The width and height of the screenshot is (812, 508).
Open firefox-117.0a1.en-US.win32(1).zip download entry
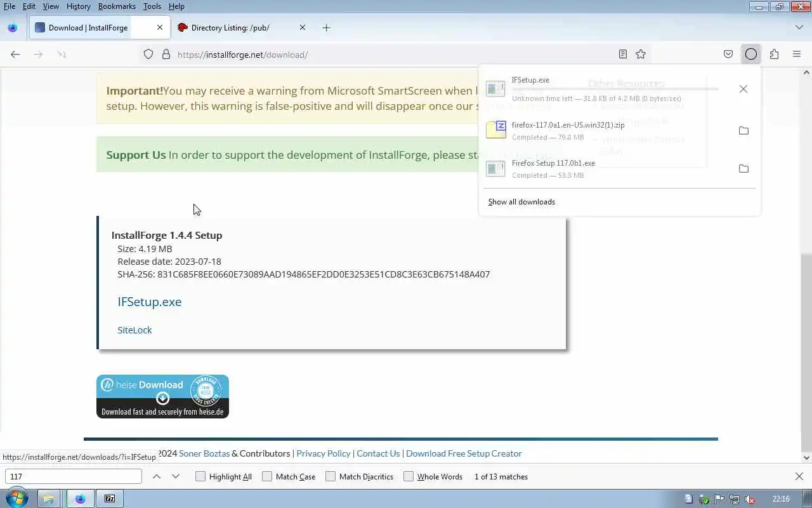(x=606, y=131)
